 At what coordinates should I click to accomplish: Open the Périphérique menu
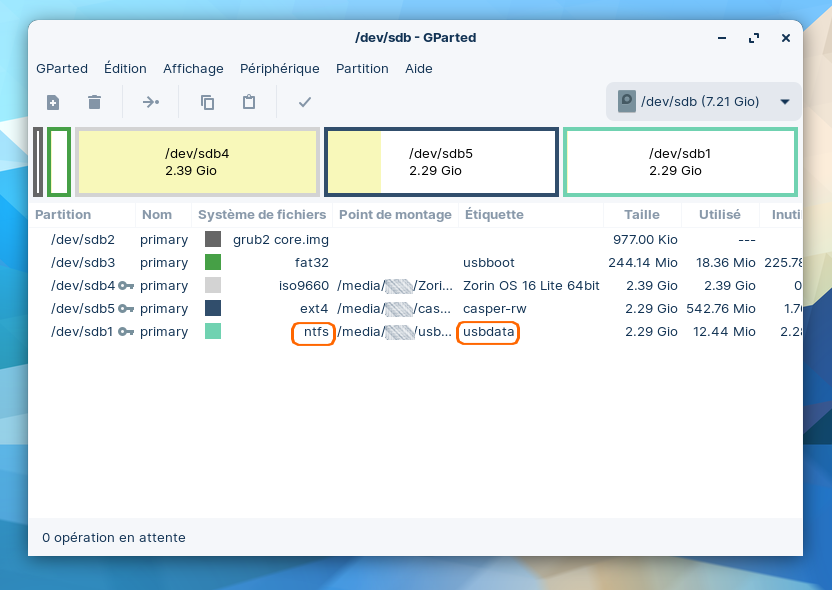tap(279, 69)
